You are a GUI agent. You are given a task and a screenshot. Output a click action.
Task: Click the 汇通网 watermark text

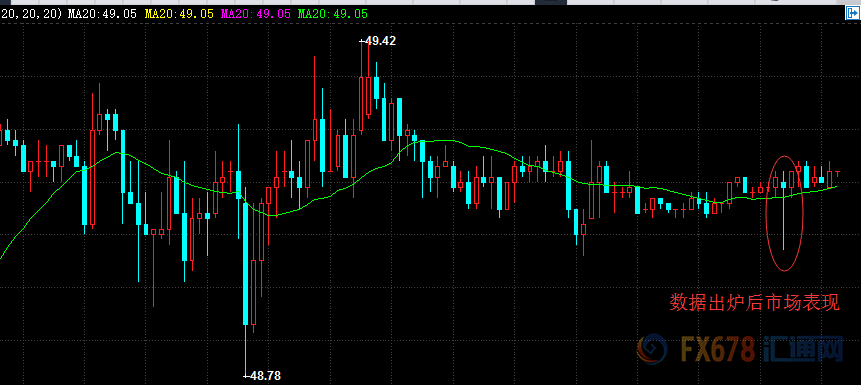click(x=803, y=349)
